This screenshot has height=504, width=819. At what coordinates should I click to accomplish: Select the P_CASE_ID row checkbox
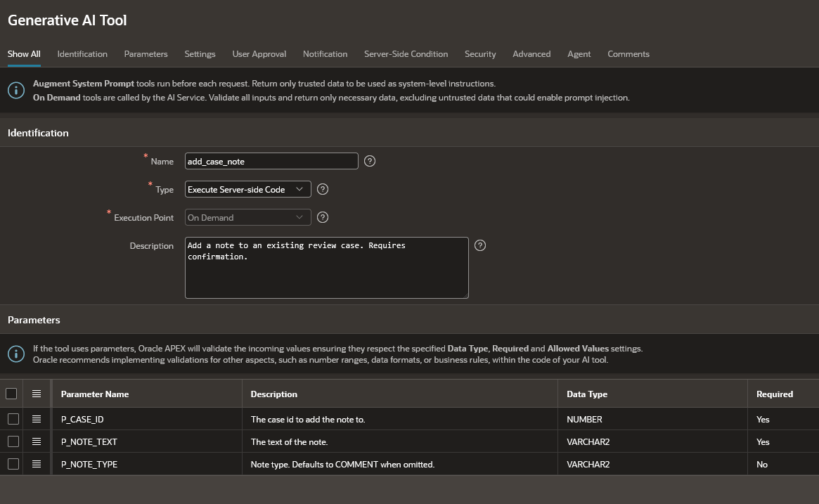pyautogui.click(x=13, y=419)
